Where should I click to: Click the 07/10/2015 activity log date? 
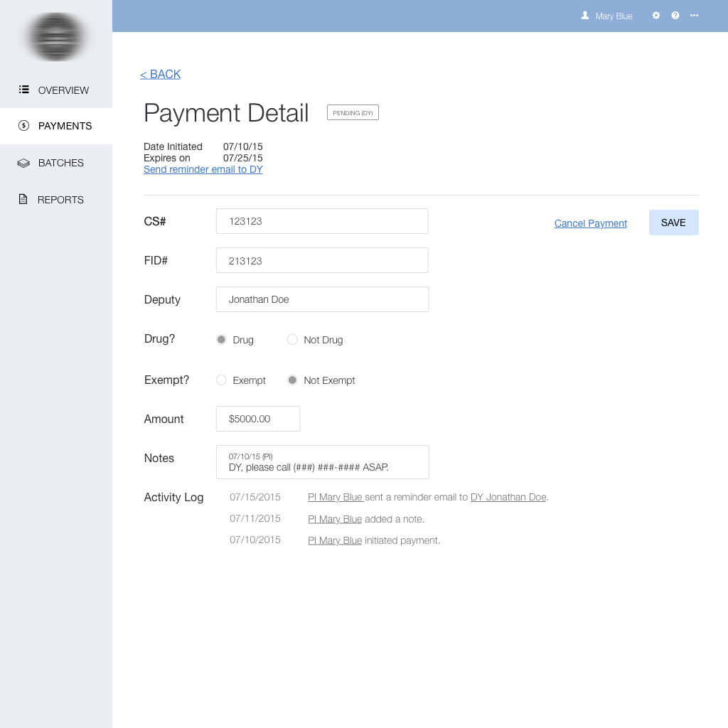click(255, 540)
